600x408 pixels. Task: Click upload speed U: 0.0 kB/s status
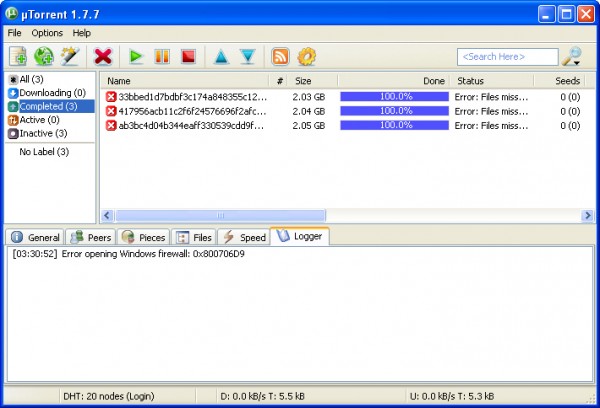click(x=452, y=396)
